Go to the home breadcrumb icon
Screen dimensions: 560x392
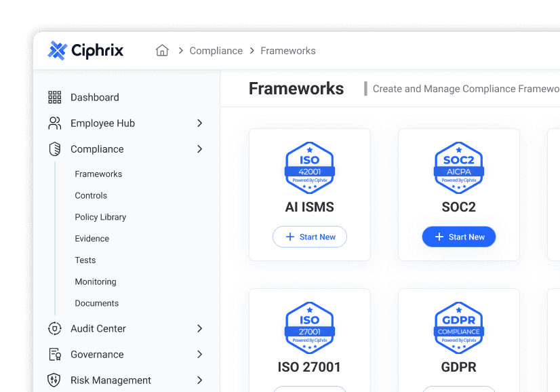click(x=162, y=50)
